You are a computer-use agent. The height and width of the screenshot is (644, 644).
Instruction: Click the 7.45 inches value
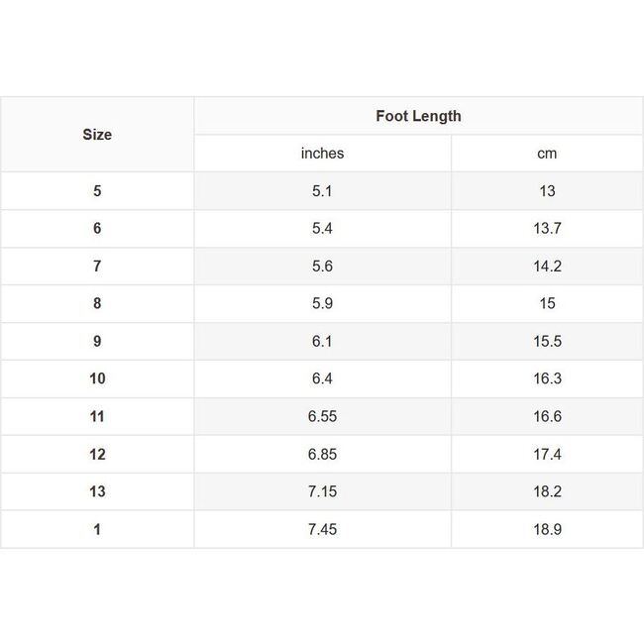click(322, 530)
